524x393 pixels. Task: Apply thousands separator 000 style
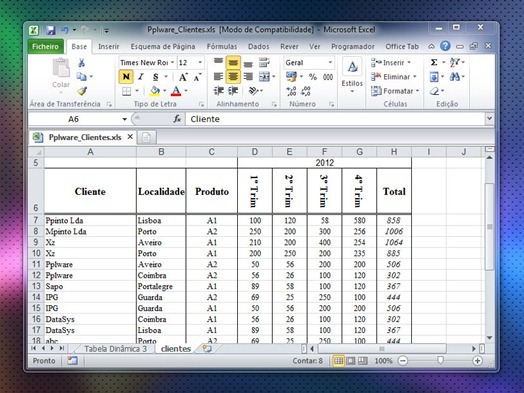(328, 77)
